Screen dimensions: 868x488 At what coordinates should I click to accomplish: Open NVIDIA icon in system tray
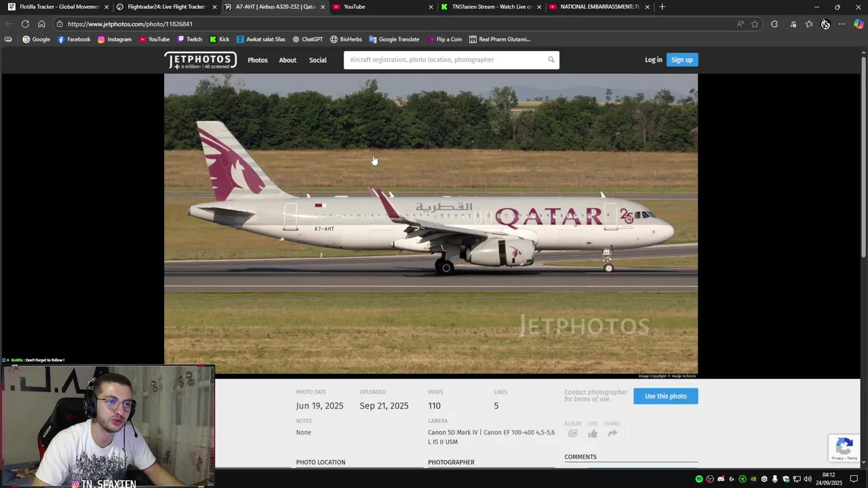(753, 479)
